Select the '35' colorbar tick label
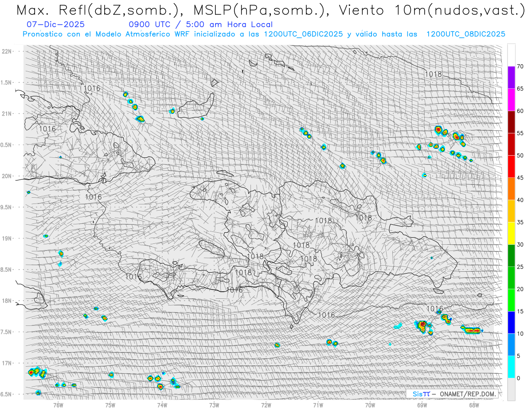 tap(520, 222)
